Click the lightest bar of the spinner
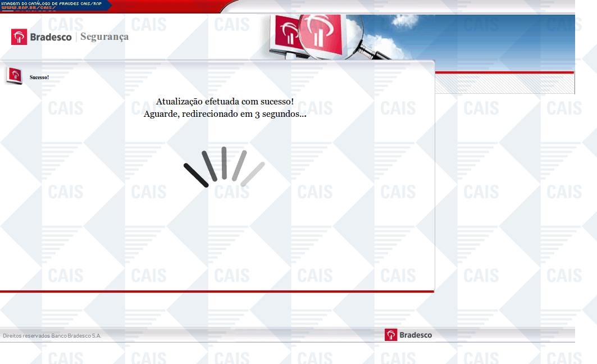Viewport: 597px width, 364px height. (253, 174)
